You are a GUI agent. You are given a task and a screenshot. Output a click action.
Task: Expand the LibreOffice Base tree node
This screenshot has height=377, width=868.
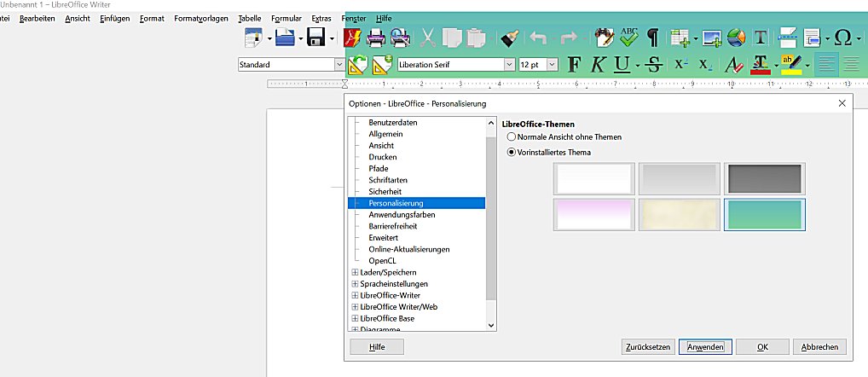pos(355,319)
